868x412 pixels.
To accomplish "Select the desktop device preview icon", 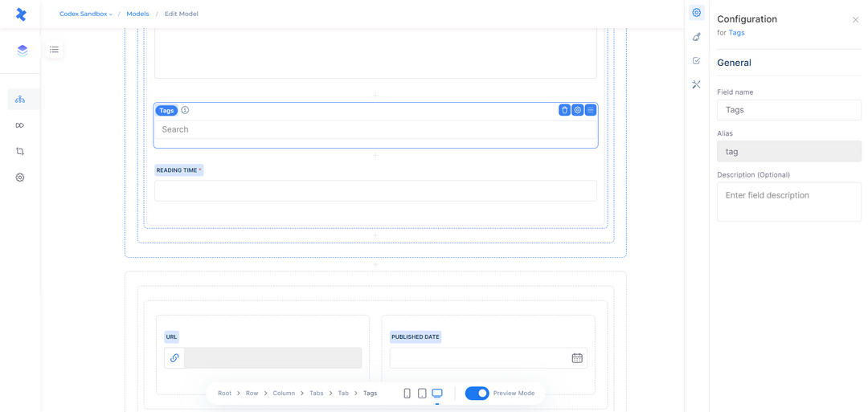I will [x=437, y=394].
